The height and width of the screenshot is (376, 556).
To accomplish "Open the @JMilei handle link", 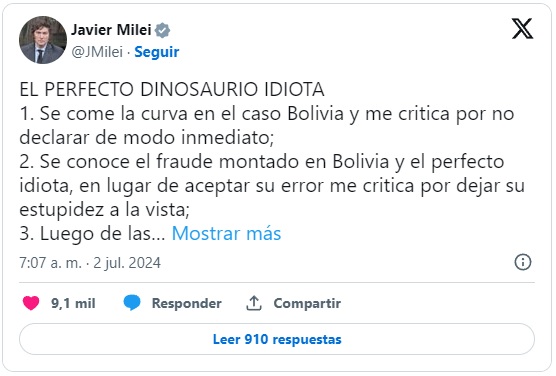I will point(97,52).
